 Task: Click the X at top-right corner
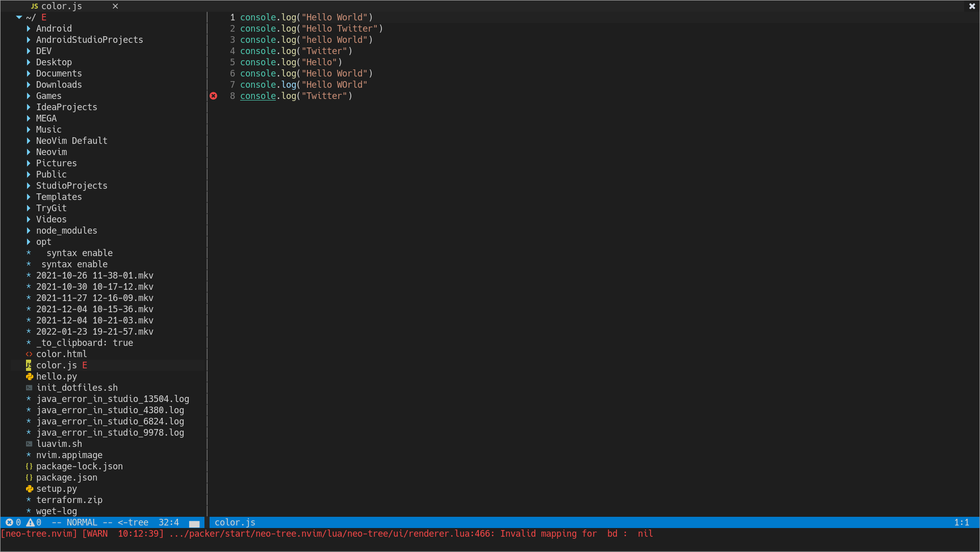tap(972, 6)
